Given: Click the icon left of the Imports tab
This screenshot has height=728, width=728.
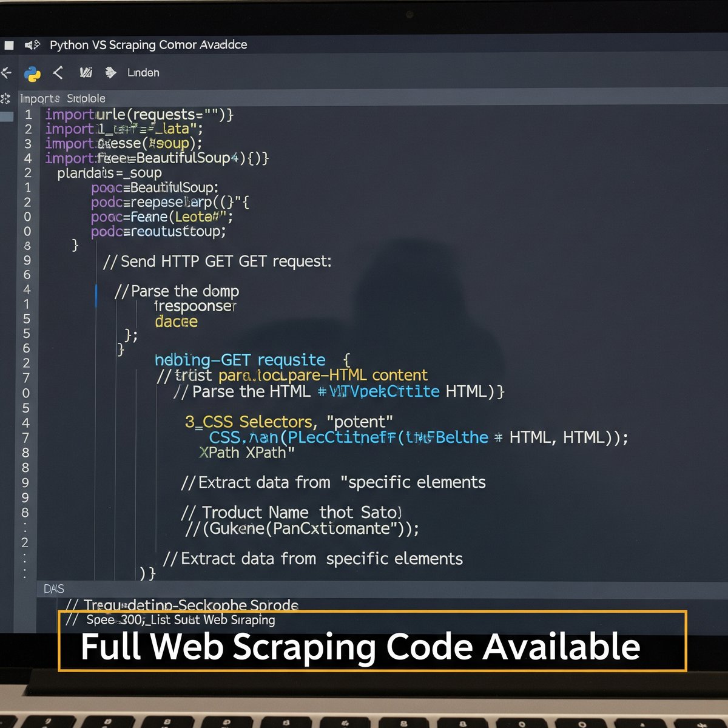Looking at the screenshot, I should point(6,98).
